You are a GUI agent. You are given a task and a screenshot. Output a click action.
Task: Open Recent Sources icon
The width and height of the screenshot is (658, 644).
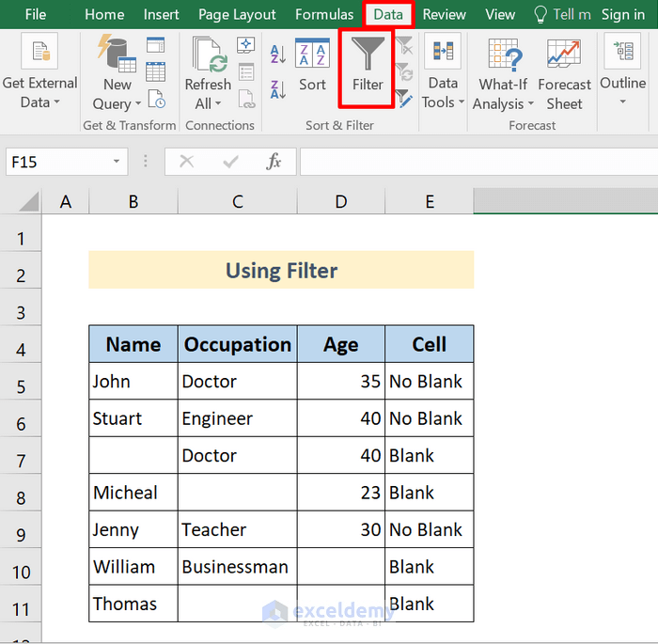[156, 99]
